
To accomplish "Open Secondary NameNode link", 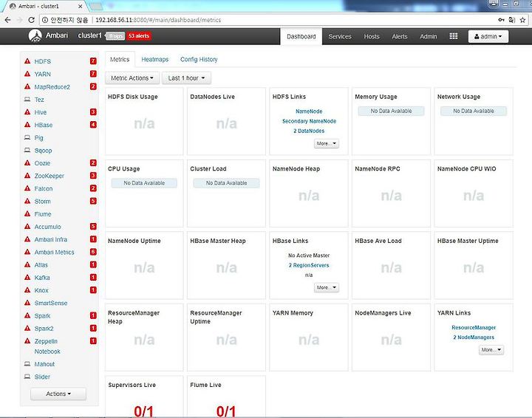I will [x=309, y=121].
